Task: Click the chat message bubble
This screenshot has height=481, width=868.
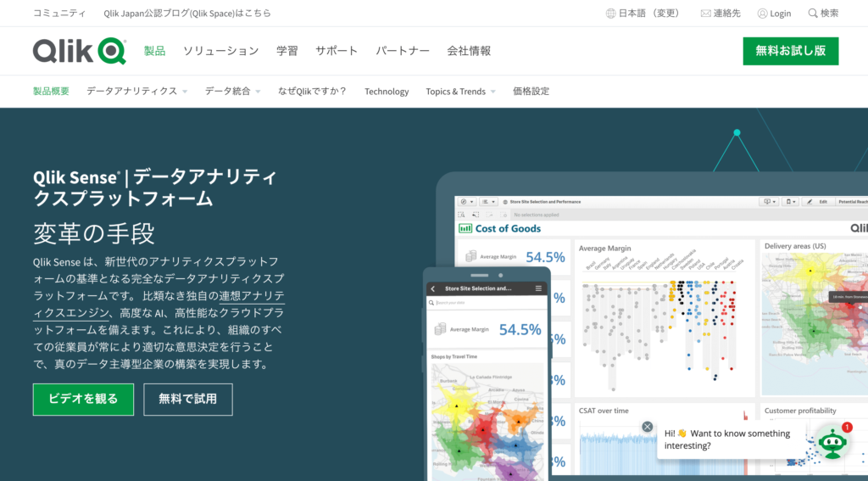Action: 731,439
